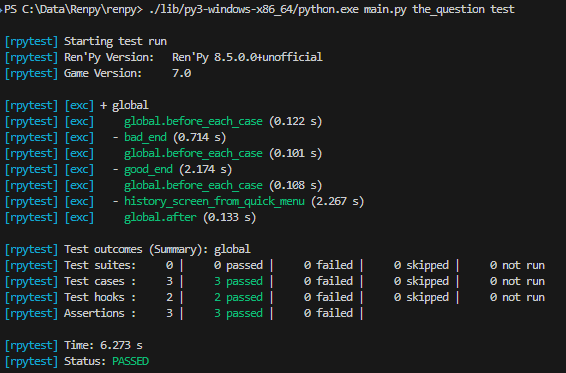The height and width of the screenshot is (373, 566).
Task: Click '3 passed' in Test cases row
Action: 238,281
